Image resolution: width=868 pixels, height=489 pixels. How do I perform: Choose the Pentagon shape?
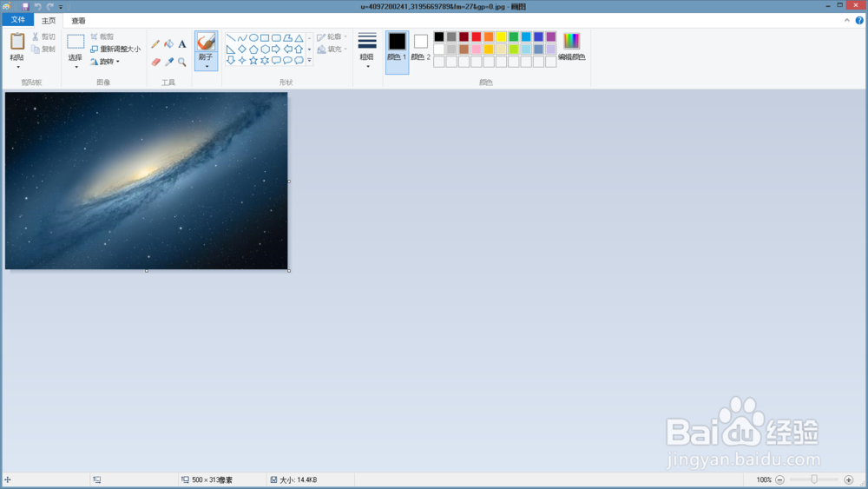(253, 50)
